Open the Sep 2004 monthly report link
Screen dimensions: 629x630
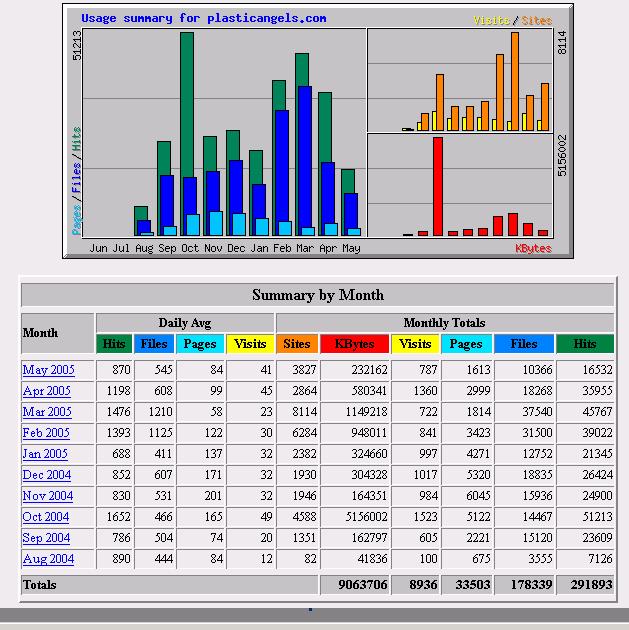coord(47,538)
